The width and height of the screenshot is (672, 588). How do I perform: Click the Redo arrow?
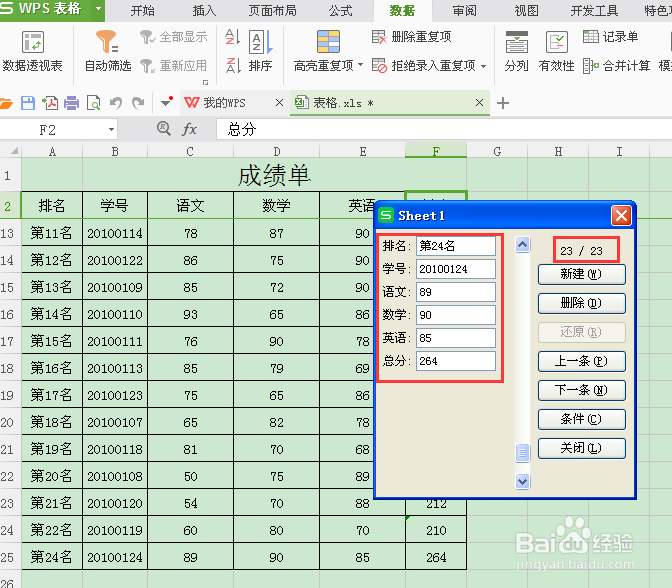(x=138, y=103)
